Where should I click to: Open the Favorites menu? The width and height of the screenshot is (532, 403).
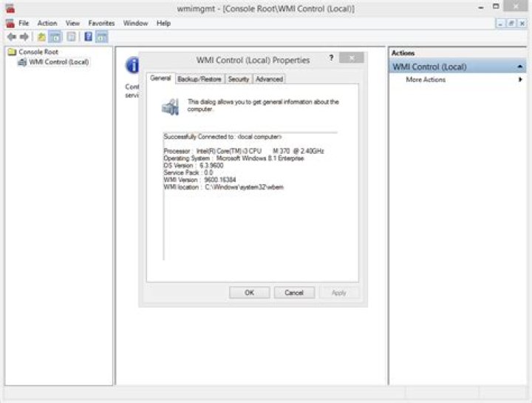(101, 23)
